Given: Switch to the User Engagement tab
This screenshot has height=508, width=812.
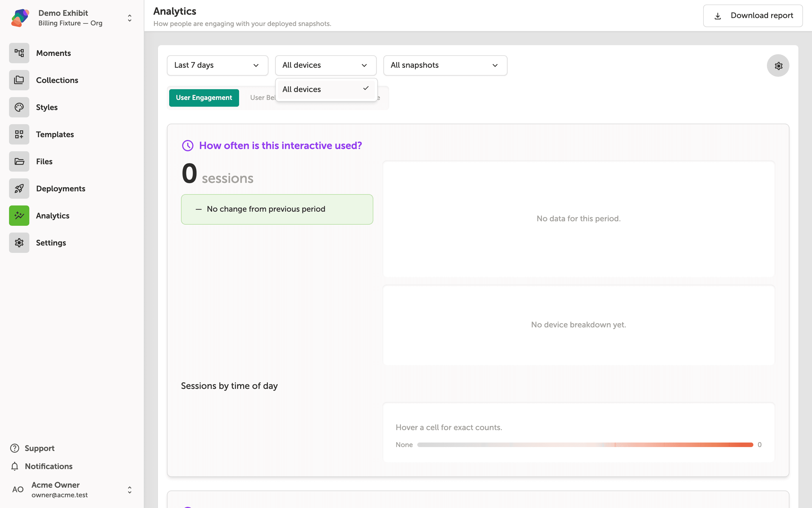Looking at the screenshot, I should (x=204, y=98).
